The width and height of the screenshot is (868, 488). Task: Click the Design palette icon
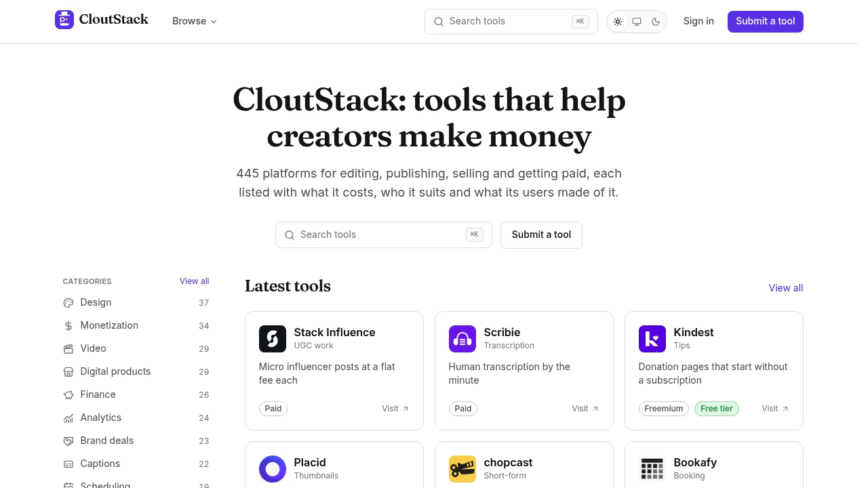point(68,303)
